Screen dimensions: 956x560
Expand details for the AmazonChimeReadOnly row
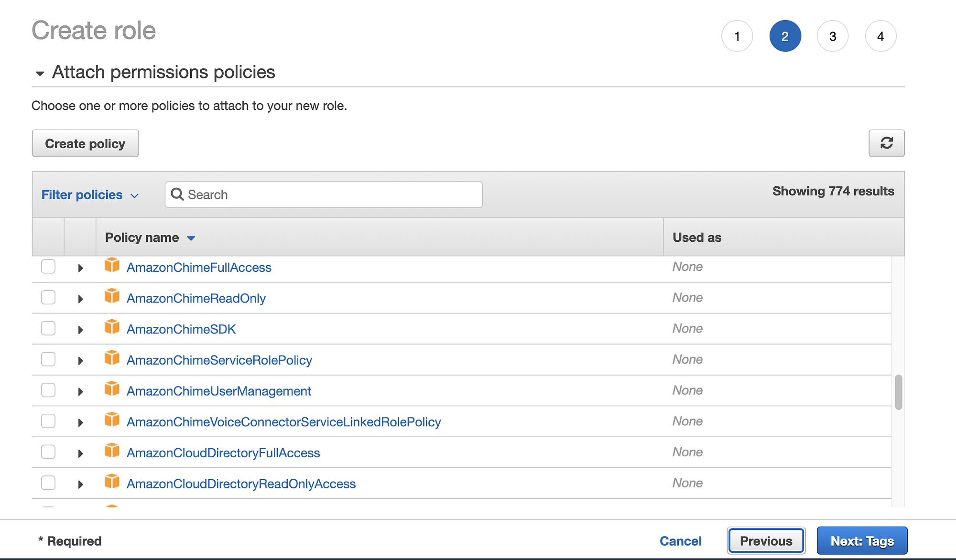[x=80, y=299]
